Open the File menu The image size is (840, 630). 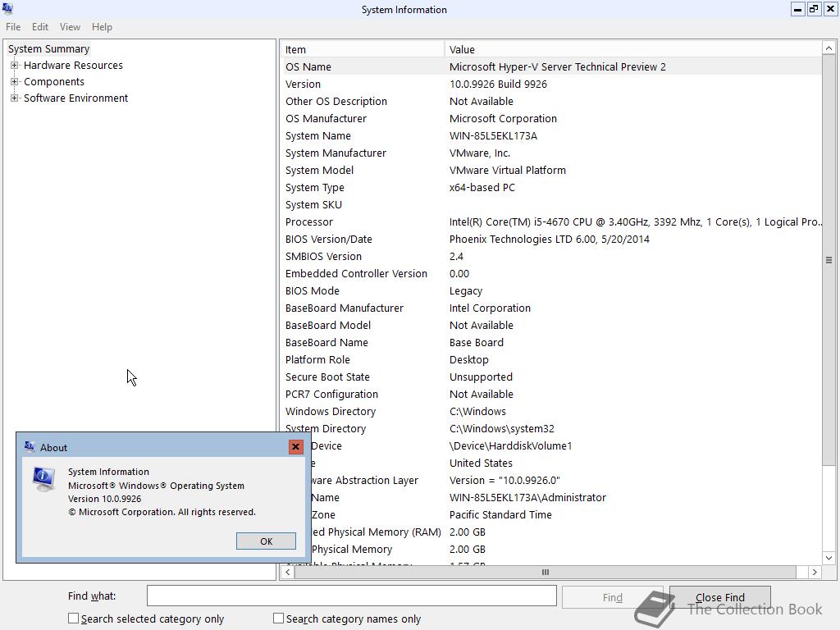tap(13, 27)
